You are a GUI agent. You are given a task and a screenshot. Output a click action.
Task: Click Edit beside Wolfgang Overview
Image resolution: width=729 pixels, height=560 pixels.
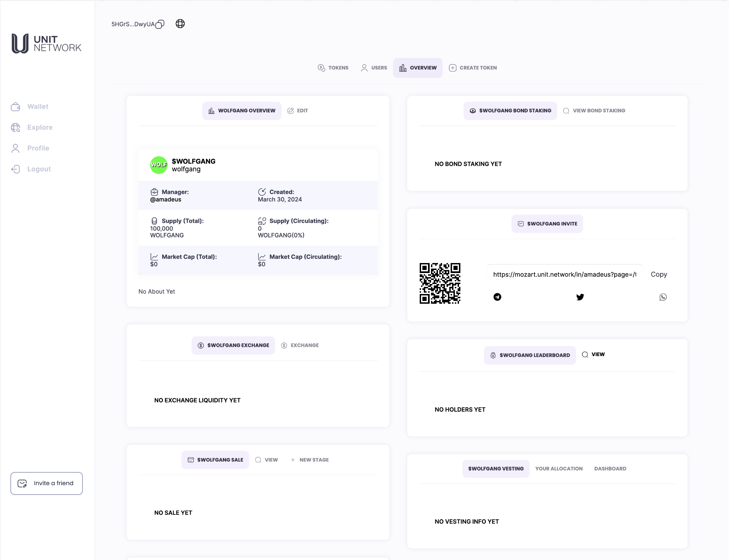click(298, 111)
